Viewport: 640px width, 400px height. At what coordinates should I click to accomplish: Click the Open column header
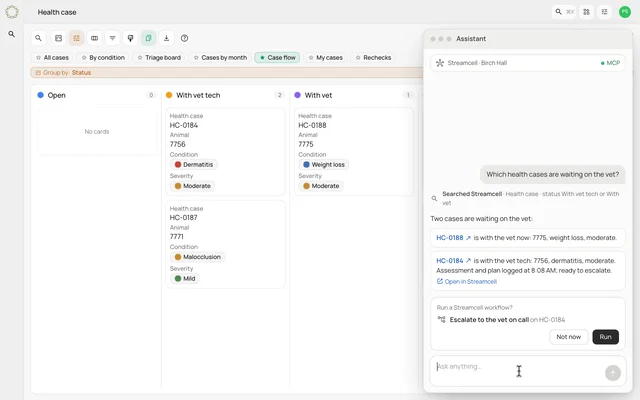coord(56,95)
